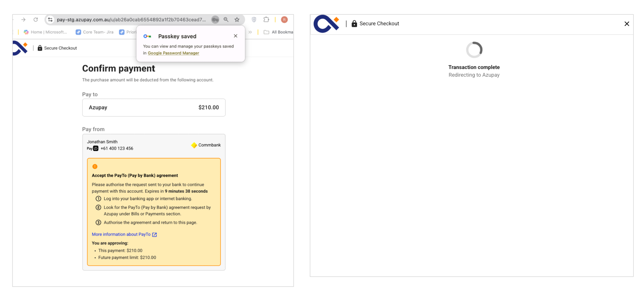The height and width of the screenshot is (298, 644).
Task: View site information icon in address bar
Action: tap(50, 20)
